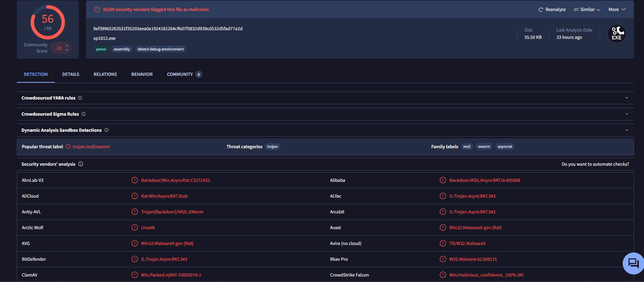The width and height of the screenshot is (644, 282).
Task: Click the malicious alert icon in banner
Action: coord(97,10)
